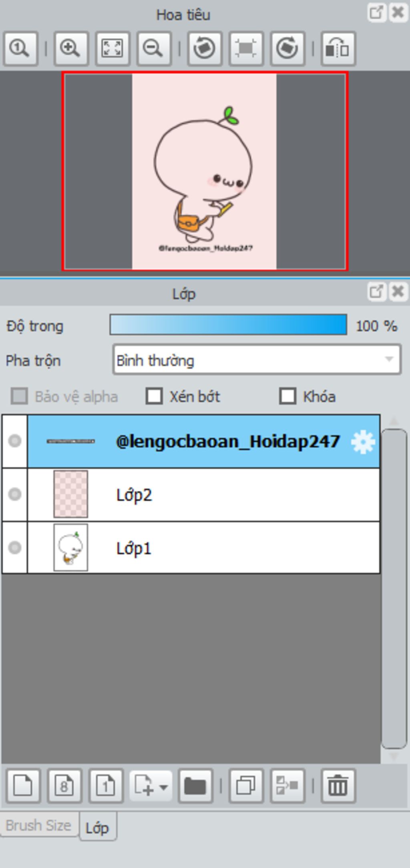Viewport: 410px width, 868px height.
Task: Delete the selected layer with trash icon
Action: [x=338, y=786]
